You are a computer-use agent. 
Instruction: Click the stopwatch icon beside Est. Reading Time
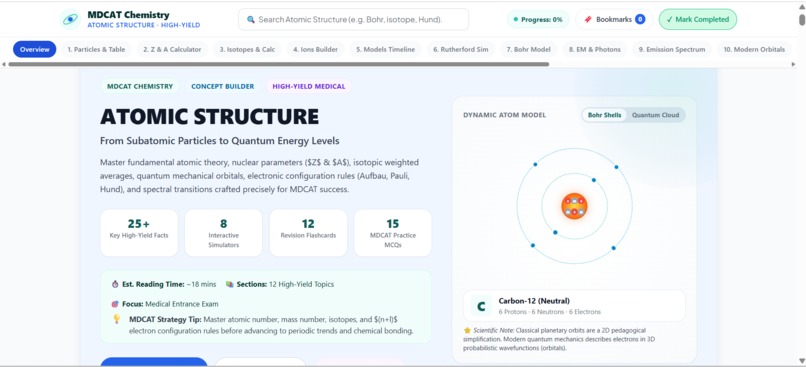[x=115, y=284]
